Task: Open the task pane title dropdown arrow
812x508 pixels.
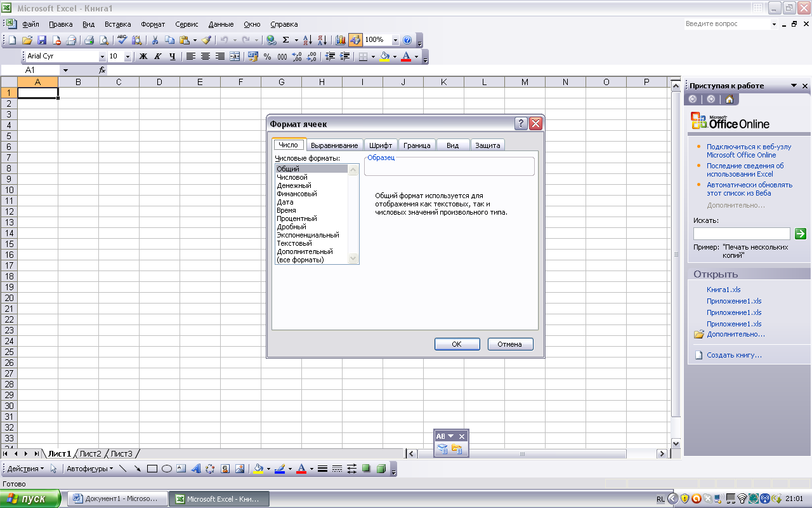Action: click(794, 86)
